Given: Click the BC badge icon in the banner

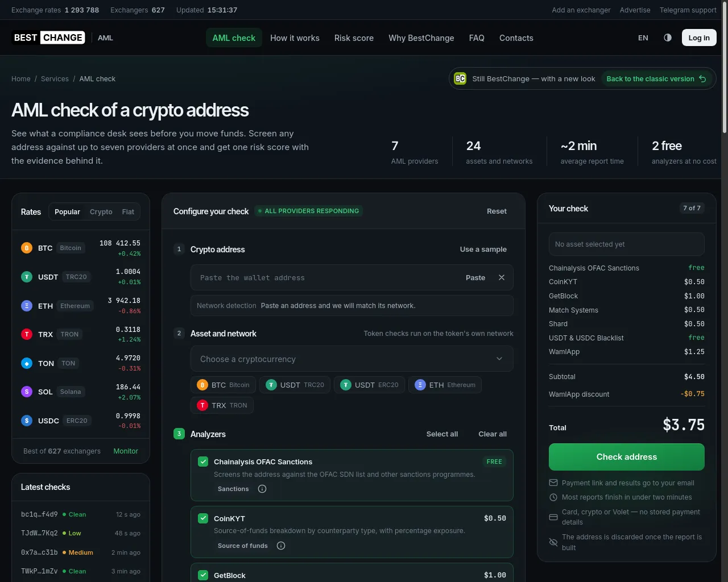Looking at the screenshot, I should click(460, 78).
